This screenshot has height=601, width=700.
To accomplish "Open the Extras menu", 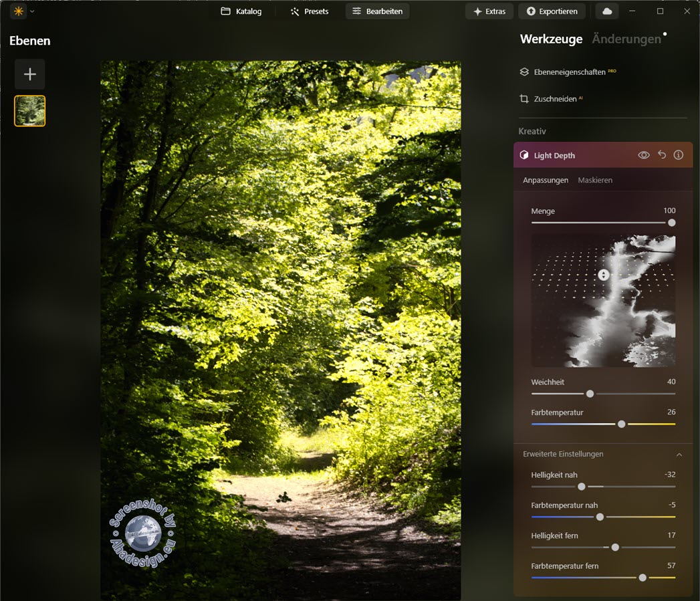I will pyautogui.click(x=489, y=11).
